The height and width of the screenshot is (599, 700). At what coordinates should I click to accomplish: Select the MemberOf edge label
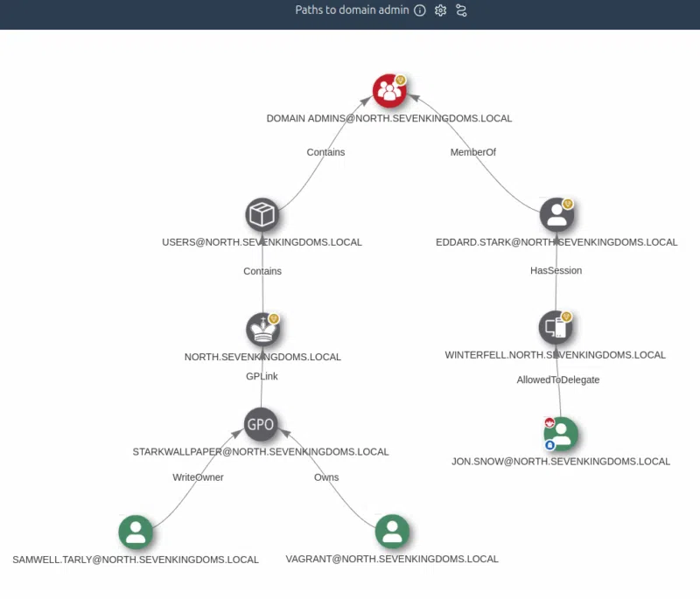pyautogui.click(x=473, y=152)
